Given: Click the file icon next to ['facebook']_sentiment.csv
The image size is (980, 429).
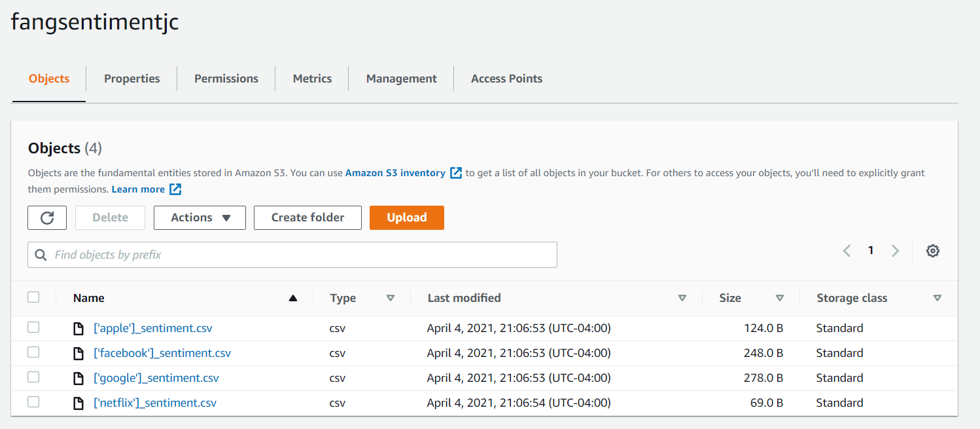Looking at the screenshot, I should (79, 354).
